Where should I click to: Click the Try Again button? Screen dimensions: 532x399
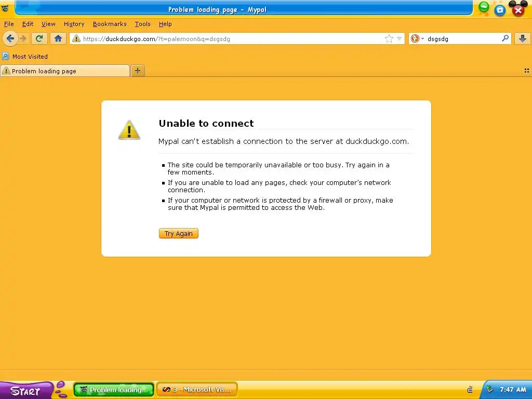[x=179, y=233]
